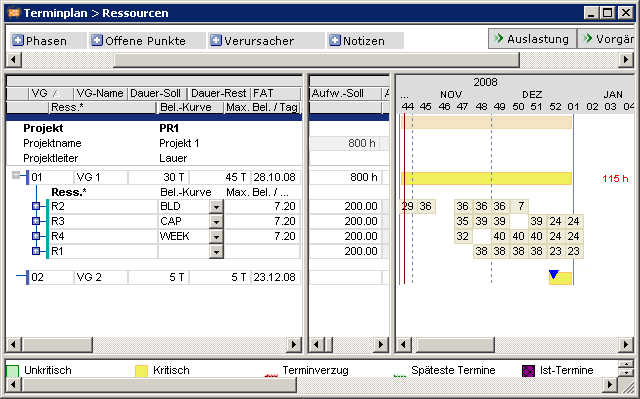Select the yellow VG 1 Gantt bar
This screenshot has width=640, height=399.
[486, 178]
